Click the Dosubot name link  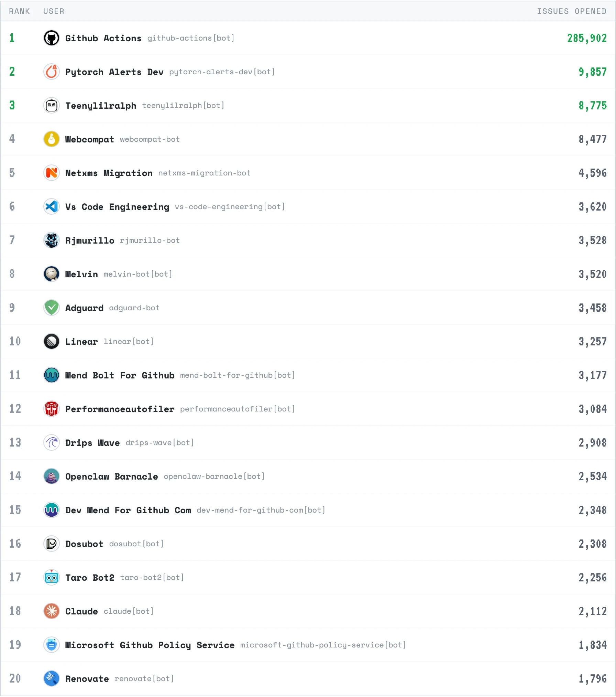pos(84,544)
